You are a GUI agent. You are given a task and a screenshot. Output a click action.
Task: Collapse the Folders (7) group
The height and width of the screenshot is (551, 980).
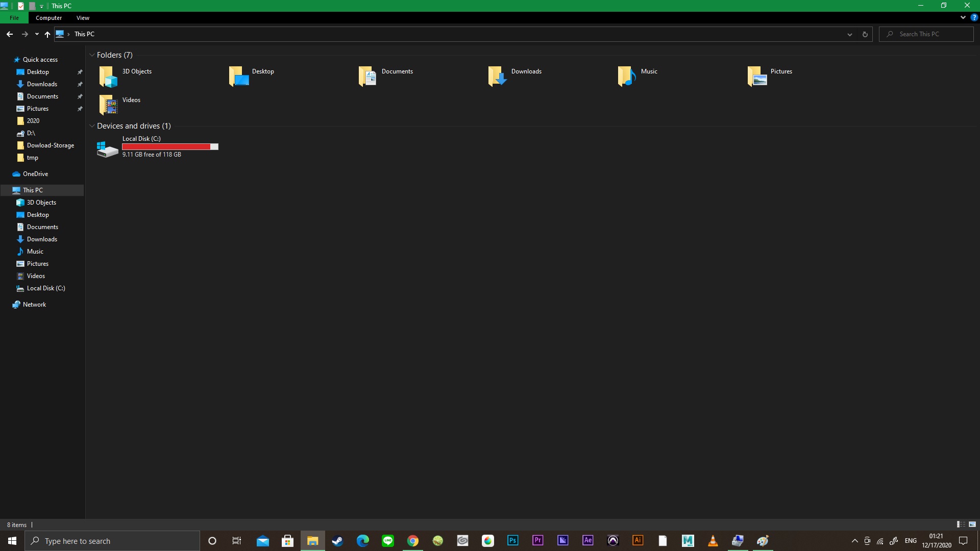pos(92,55)
